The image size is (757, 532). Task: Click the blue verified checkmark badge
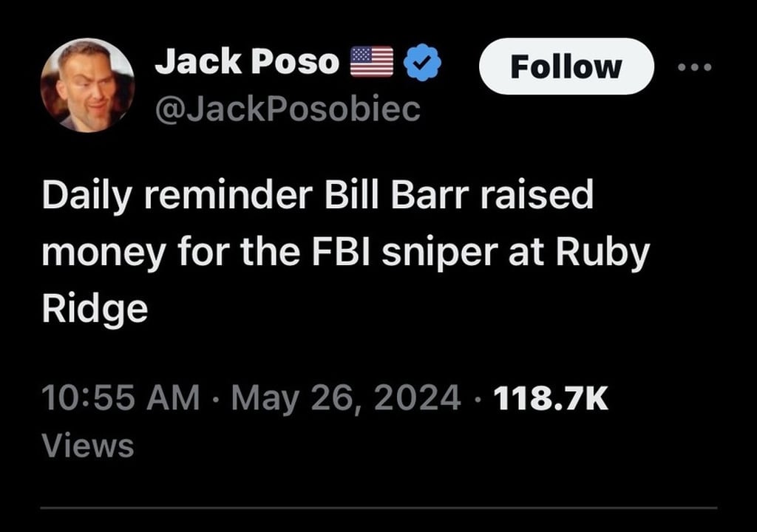(424, 63)
